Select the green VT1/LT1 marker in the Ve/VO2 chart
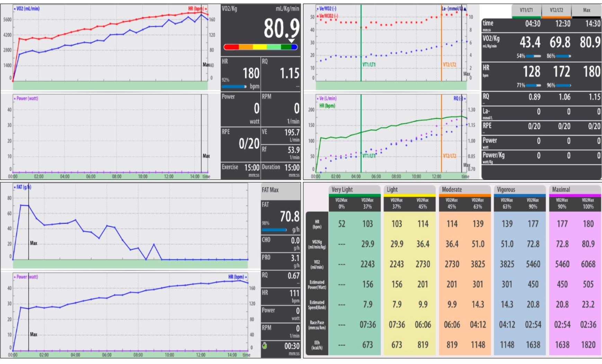 point(361,43)
